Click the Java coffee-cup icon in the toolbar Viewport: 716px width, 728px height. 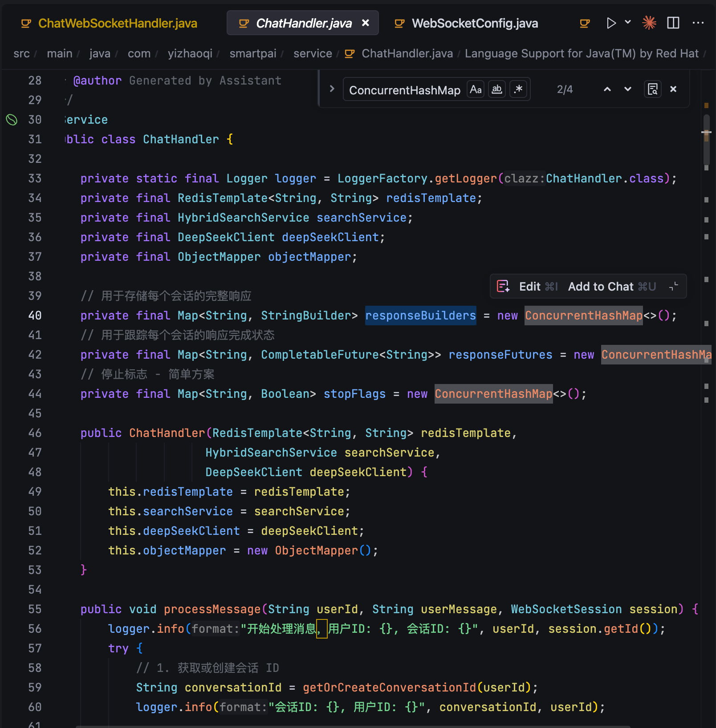pyautogui.click(x=585, y=23)
